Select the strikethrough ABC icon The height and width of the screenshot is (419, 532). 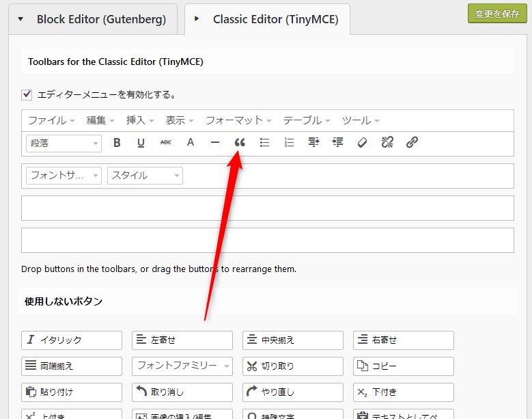[x=165, y=143]
